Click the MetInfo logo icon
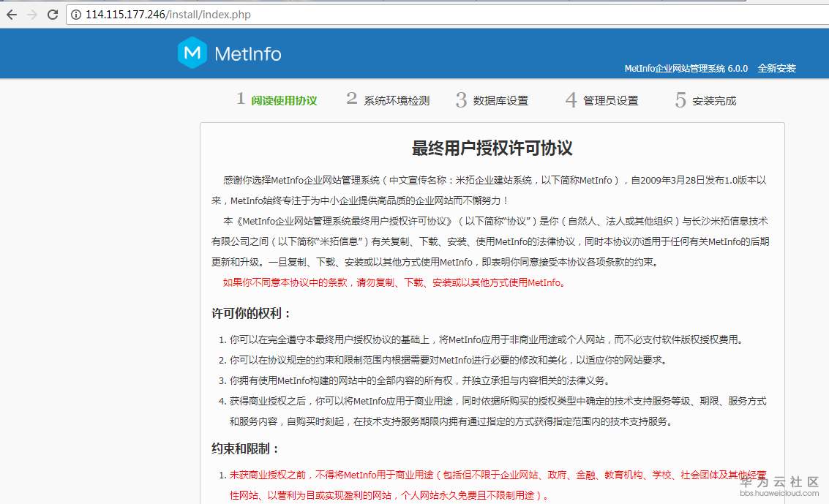 (x=191, y=53)
